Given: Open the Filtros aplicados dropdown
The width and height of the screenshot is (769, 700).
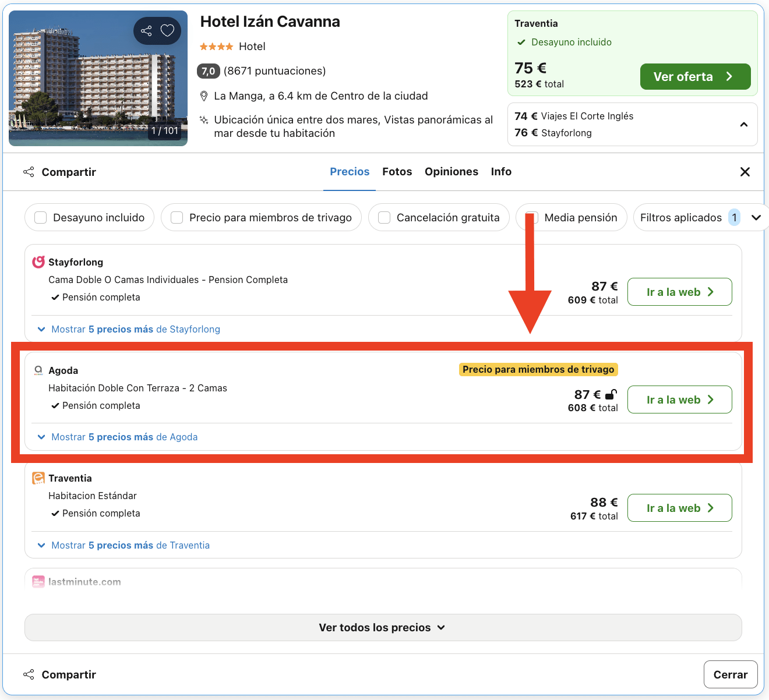Looking at the screenshot, I should pos(757,217).
